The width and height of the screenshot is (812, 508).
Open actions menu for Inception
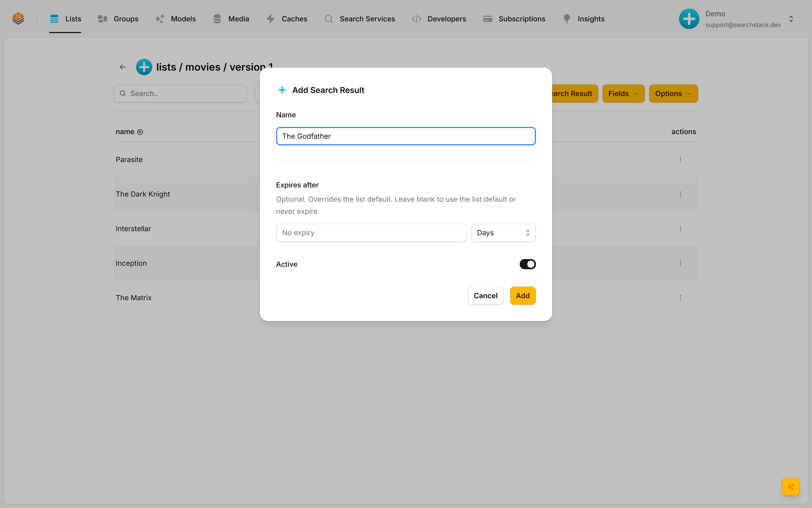click(681, 263)
